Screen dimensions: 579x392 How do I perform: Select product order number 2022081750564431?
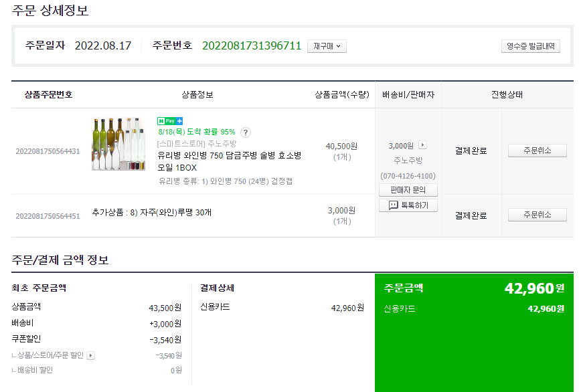(x=48, y=151)
